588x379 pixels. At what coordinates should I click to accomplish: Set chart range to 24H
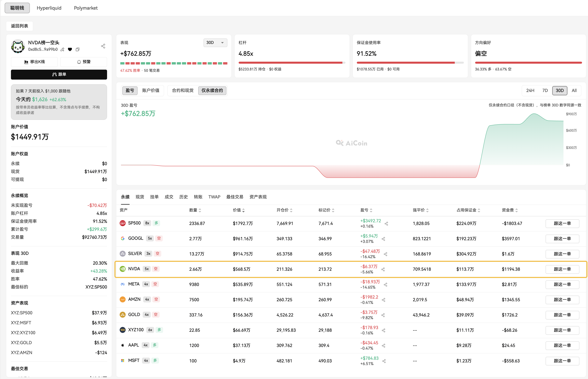pos(530,91)
